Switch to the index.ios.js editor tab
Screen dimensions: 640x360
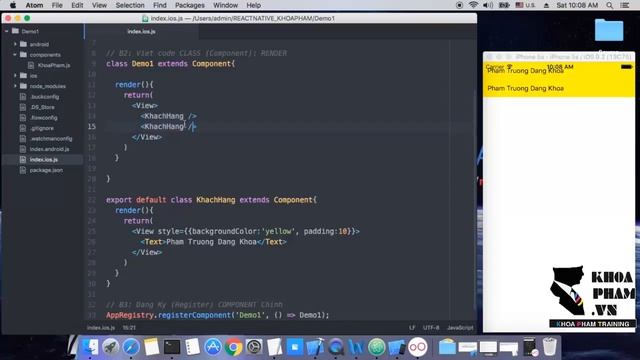(141, 31)
